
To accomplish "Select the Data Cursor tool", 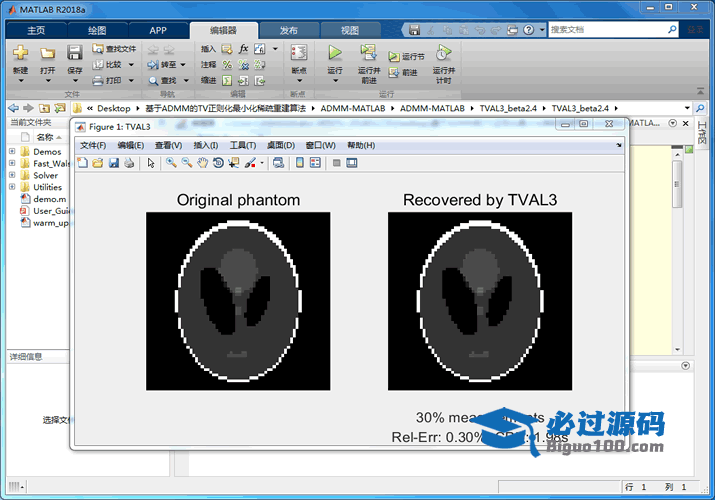I will [234, 163].
